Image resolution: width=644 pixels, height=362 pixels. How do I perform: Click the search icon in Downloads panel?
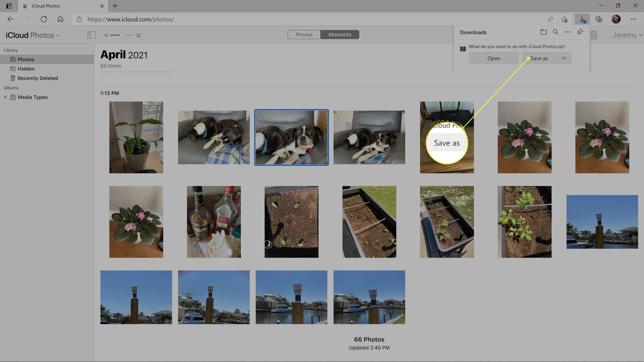(x=555, y=32)
